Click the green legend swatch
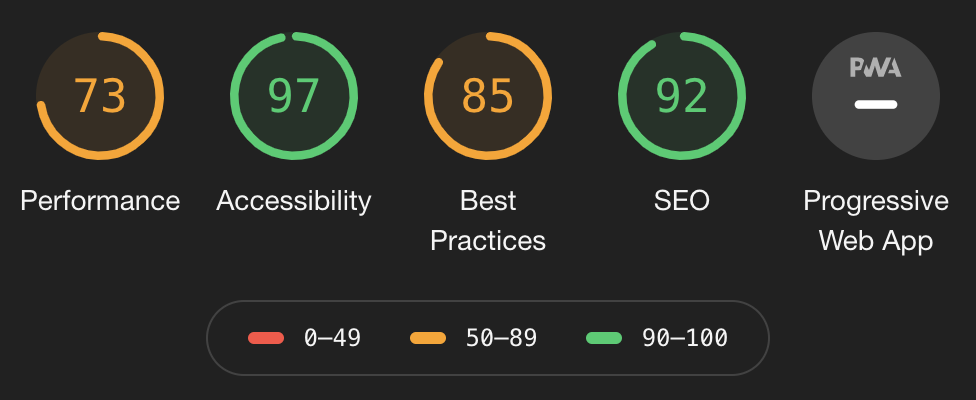 point(604,338)
